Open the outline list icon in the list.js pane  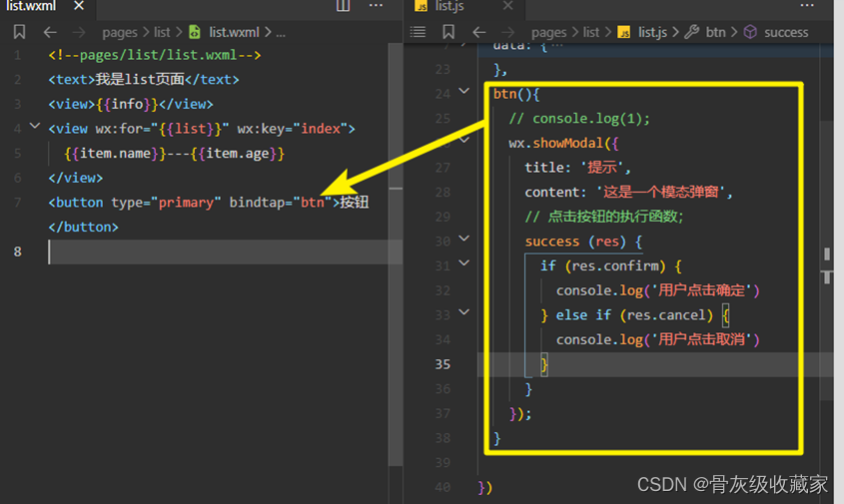418,32
